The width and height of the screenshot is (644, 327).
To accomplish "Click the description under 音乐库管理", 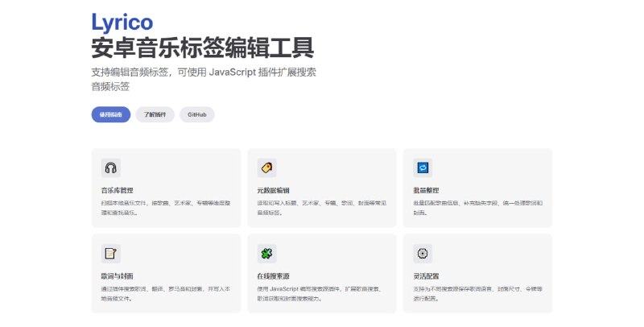I will click(166, 208).
